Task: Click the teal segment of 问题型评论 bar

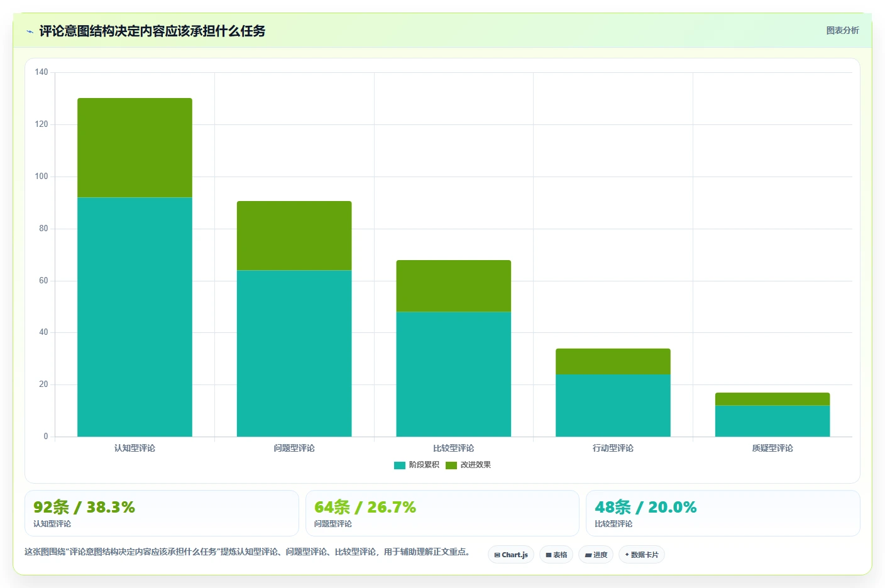Action: click(294, 353)
